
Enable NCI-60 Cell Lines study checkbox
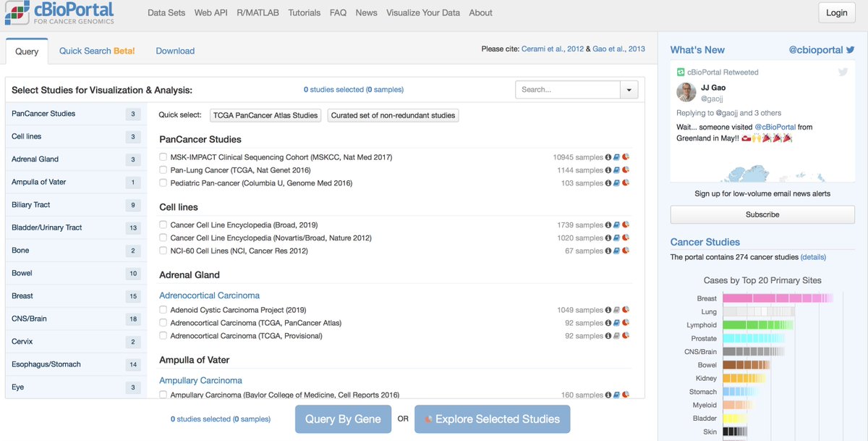(x=163, y=251)
